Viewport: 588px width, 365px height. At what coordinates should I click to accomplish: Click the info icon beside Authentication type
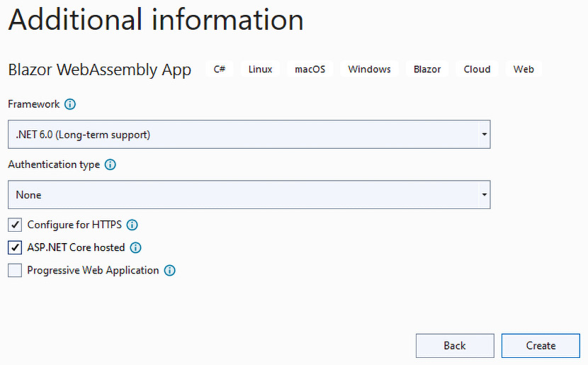point(111,164)
